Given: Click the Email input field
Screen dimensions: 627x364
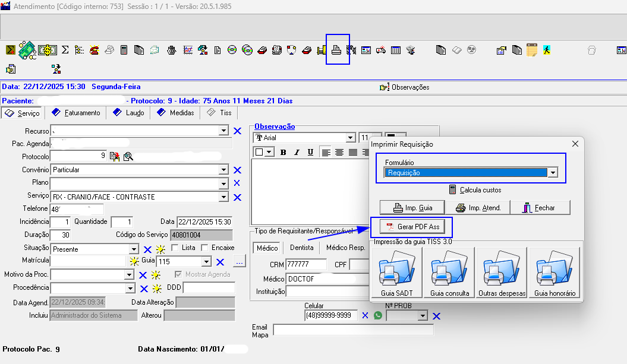Looking at the screenshot, I should click(355, 329).
